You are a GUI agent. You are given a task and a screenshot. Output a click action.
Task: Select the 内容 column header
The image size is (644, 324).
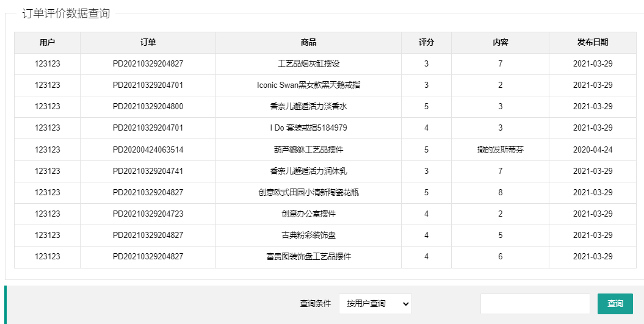tap(501, 42)
